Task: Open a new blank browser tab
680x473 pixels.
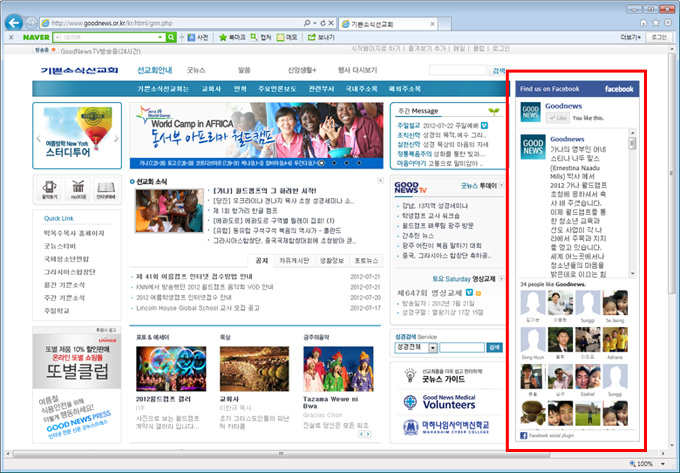Action: click(x=445, y=23)
